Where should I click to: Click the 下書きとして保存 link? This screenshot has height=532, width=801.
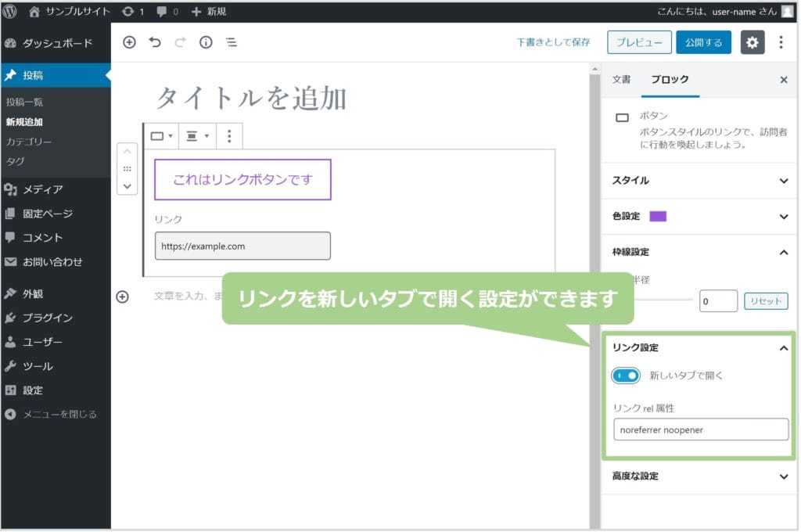[x=553, y=42]
